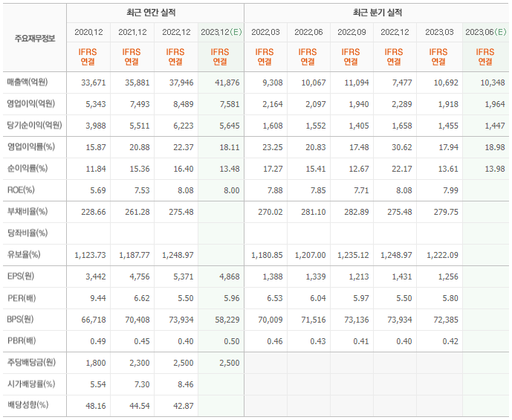Select the estimated sales value 41,876
512x420 pixels.
227,83
